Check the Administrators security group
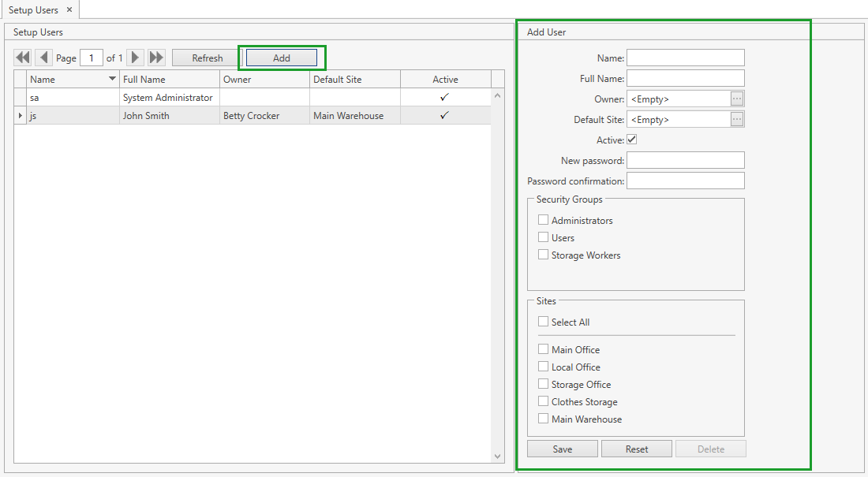The height and width of the screenshot is (477, 868). coord(543,220)
